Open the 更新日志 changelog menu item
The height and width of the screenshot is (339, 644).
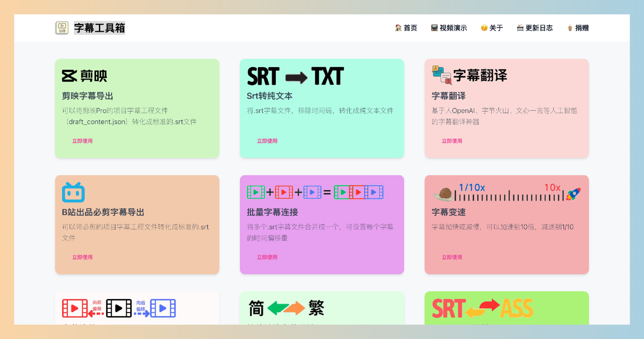click(x=534, y=28)
